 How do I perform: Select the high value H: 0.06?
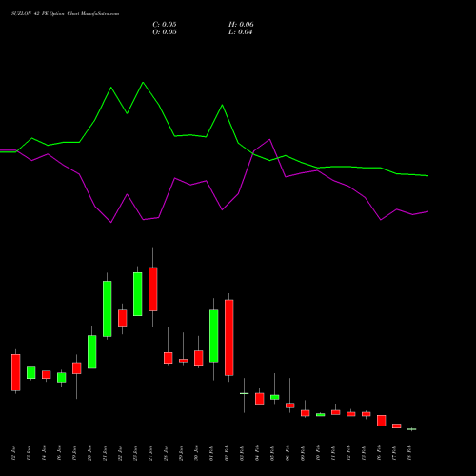click(x=241, y=25)
